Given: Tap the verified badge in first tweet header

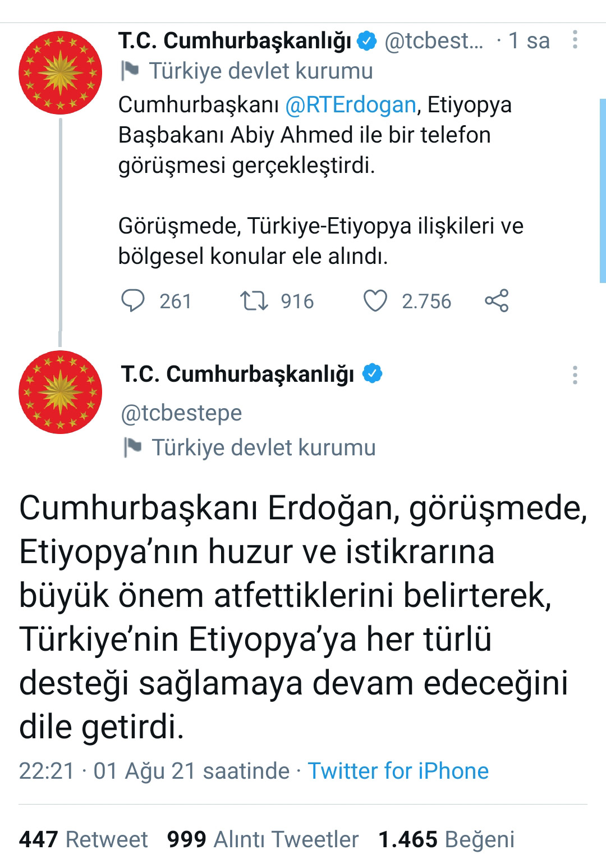Looking at the screenshot, I should [367, 40].
